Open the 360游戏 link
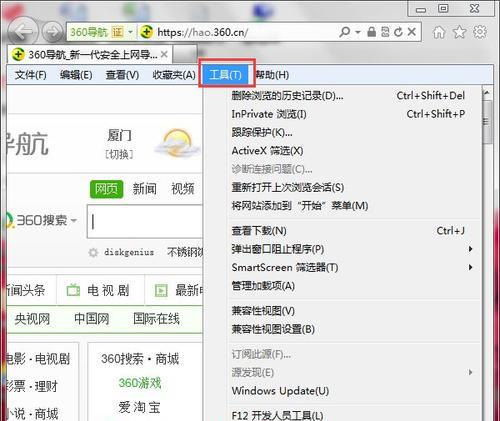The image size is (500, 421). tap(140, 383)
